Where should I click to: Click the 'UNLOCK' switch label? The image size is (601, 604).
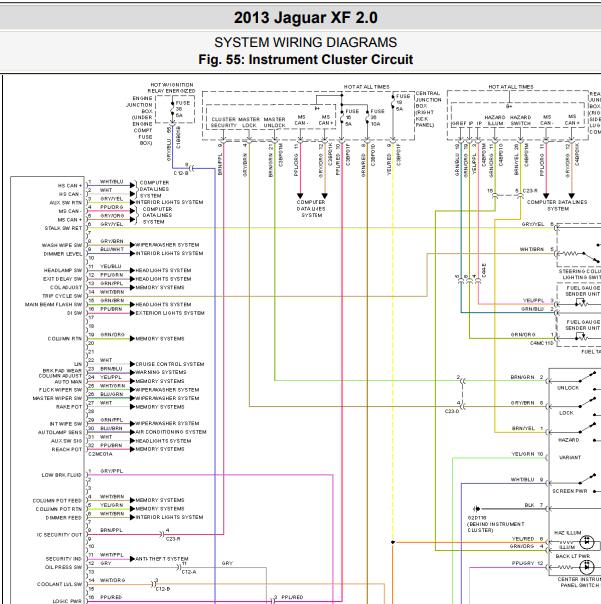pyautogui.click(x=568, y=388)
